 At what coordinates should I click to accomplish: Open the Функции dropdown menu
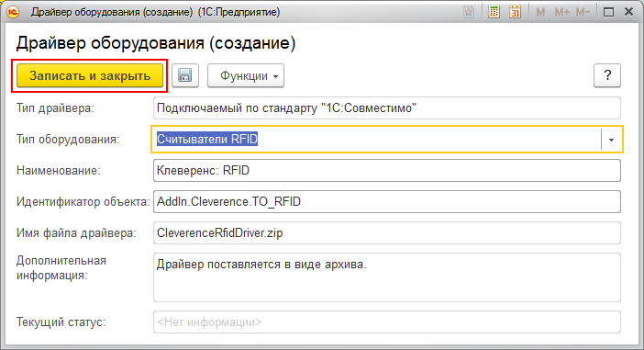[246, 75]
